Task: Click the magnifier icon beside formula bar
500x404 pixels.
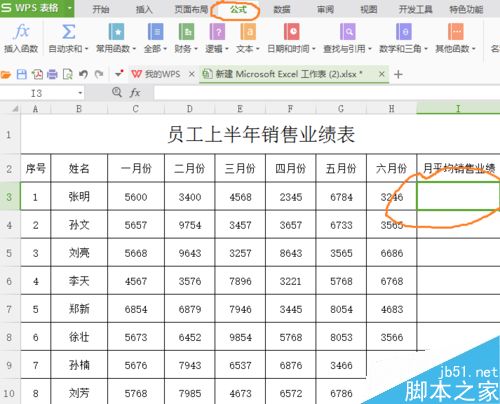Action: pyautogui.click(x=117, y=92)
